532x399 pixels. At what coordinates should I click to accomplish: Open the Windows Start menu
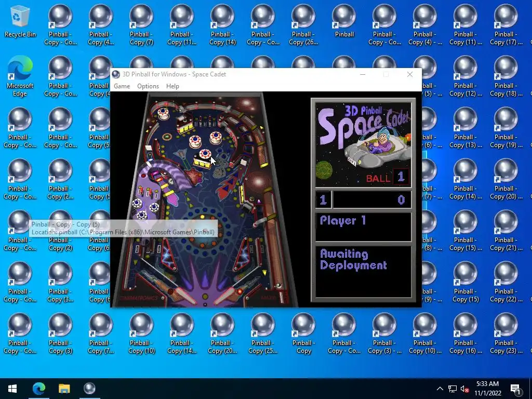[12, 389]
